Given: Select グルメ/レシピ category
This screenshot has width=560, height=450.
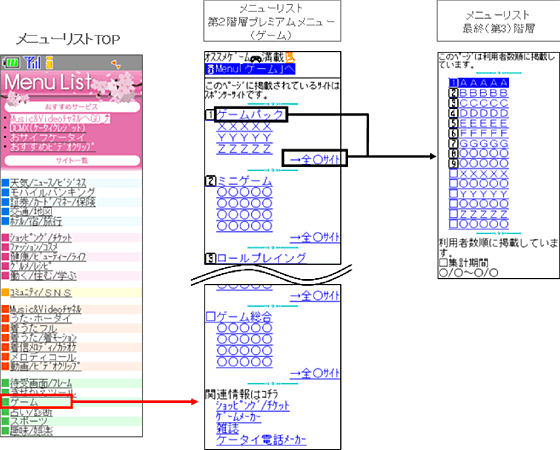Looking at the screenshot, I should coord(31,266).
